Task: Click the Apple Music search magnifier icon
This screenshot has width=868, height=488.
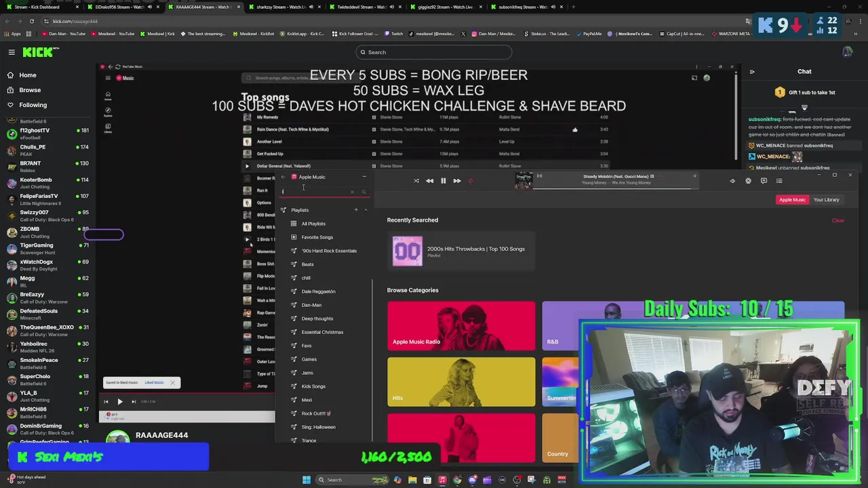Action: click(x=363, y=192)
